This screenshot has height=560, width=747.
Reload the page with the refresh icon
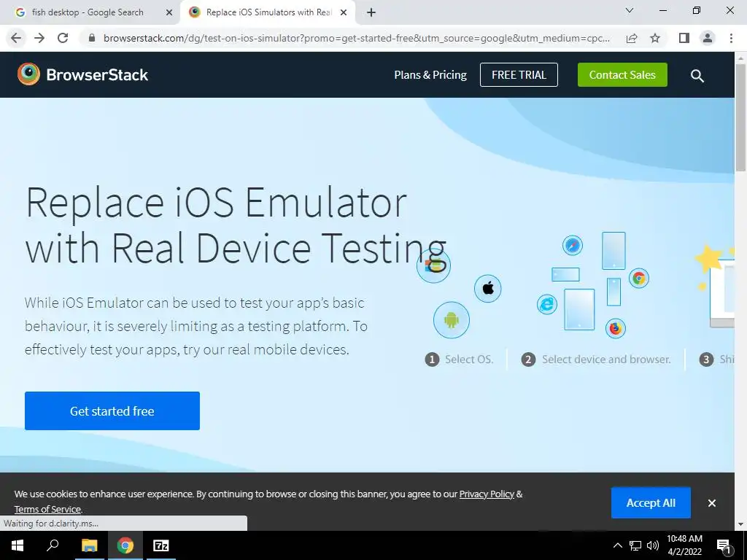63,38
